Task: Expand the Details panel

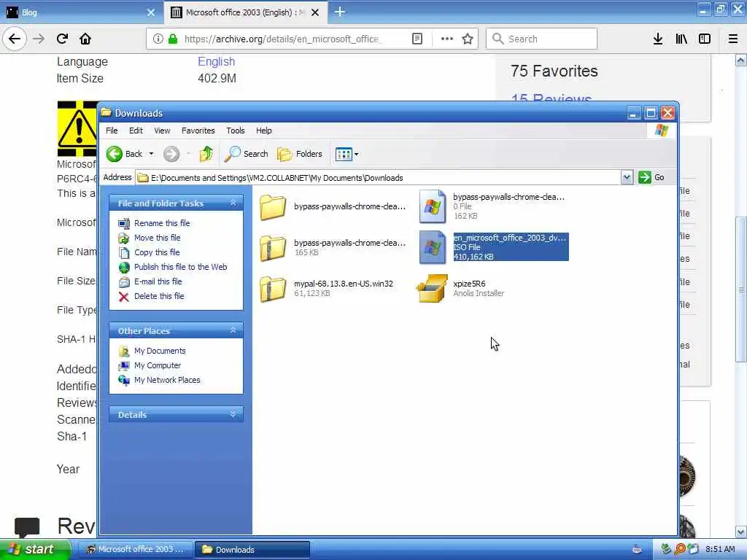Action: [233, 414]
